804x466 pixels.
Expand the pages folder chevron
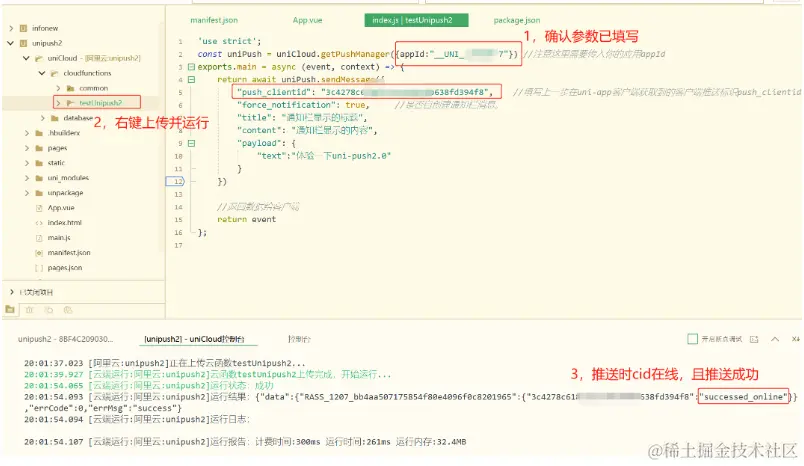point(27,148)
